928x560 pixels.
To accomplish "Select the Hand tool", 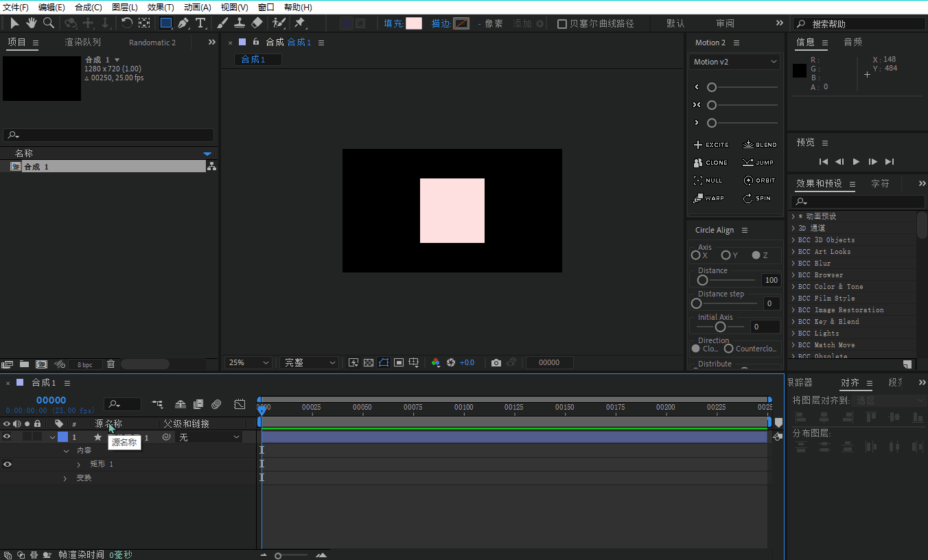I will [x=32, y=23].
